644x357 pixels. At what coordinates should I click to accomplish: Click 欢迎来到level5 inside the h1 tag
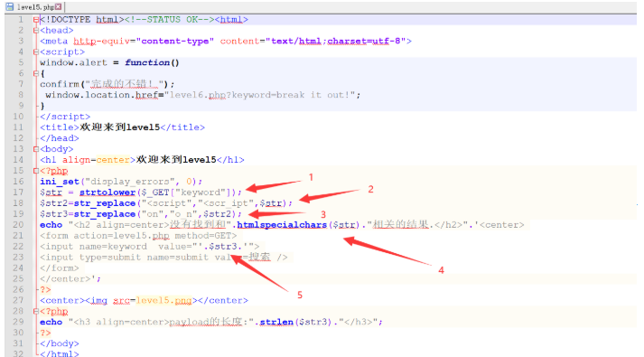click(x=176, y=160)
